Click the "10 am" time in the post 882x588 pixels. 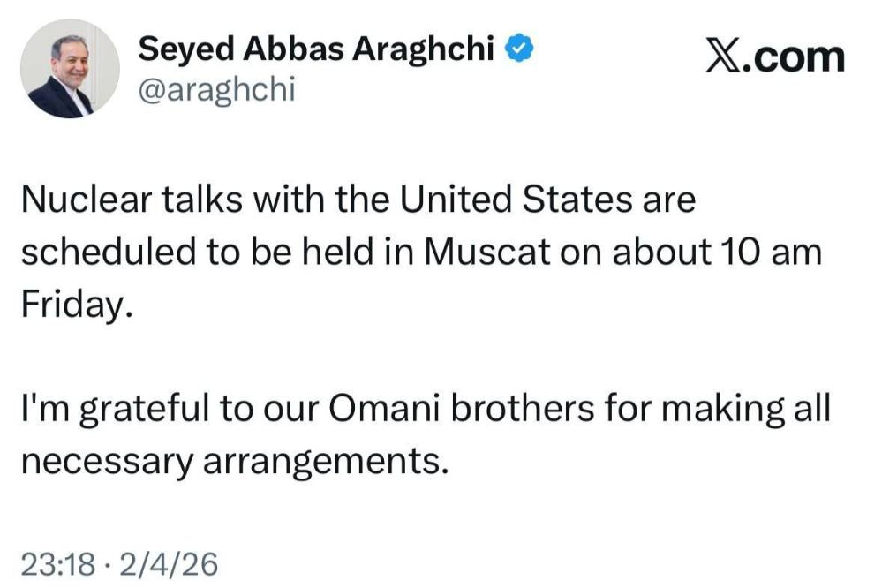click(x=771, y=253)
